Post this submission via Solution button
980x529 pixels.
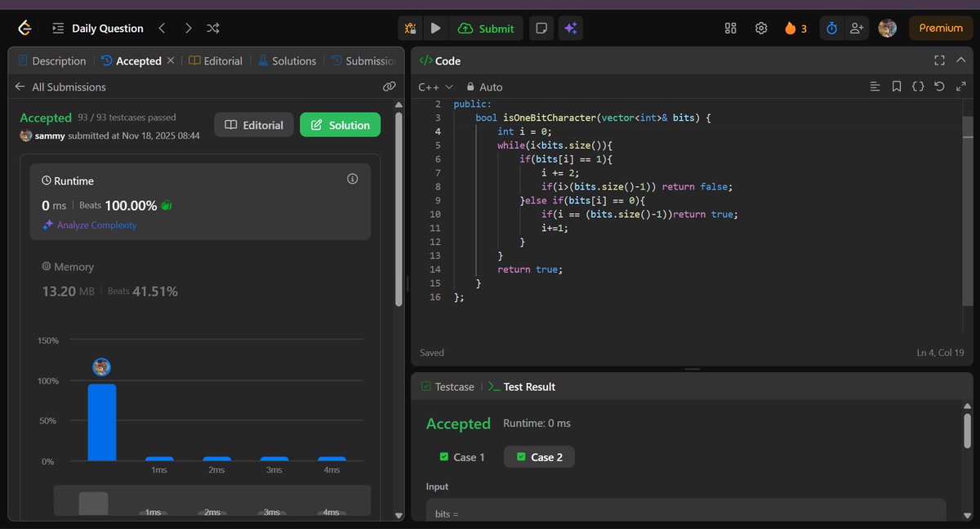click(x=341, y=125)
